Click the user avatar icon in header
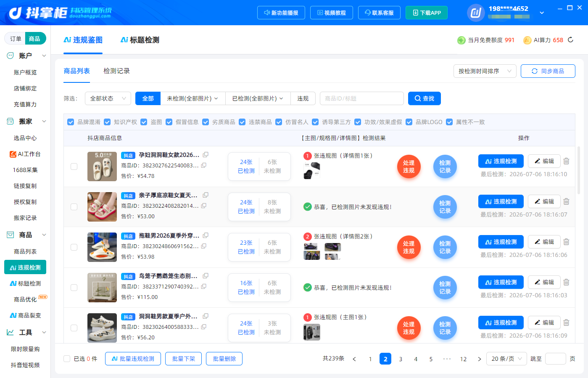Screen dimensions: 588x378 476,13
